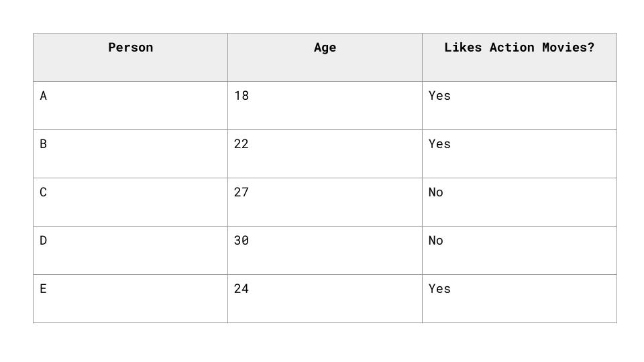The height and width of the screenshot is (362, 644).
Task: Click the cell labeled B
Action: [x=130, y=154]
